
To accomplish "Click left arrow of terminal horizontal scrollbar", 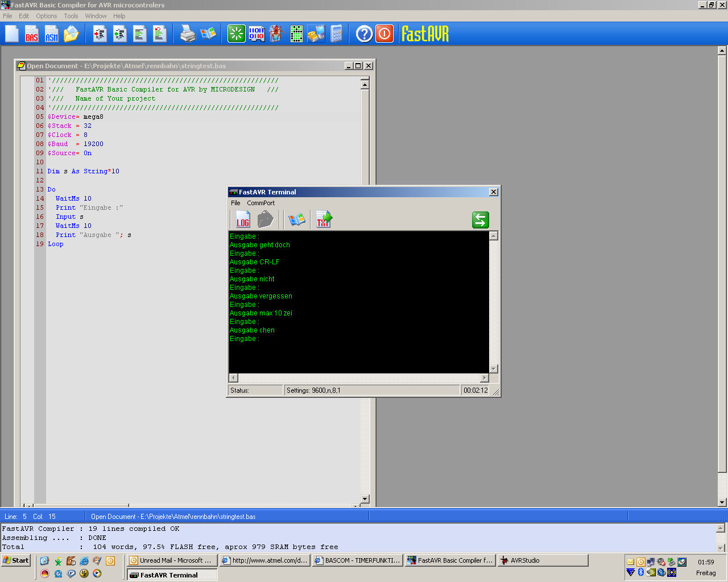I will 233,378.
